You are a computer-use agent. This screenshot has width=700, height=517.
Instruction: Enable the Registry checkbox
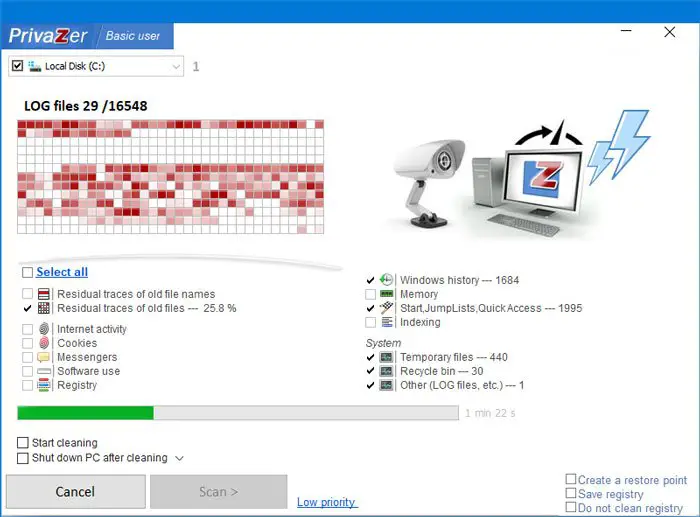27,385
